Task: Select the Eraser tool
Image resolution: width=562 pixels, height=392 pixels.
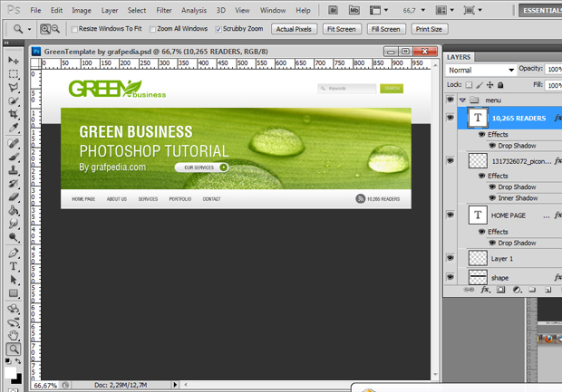Action: [x=14, y=196]
